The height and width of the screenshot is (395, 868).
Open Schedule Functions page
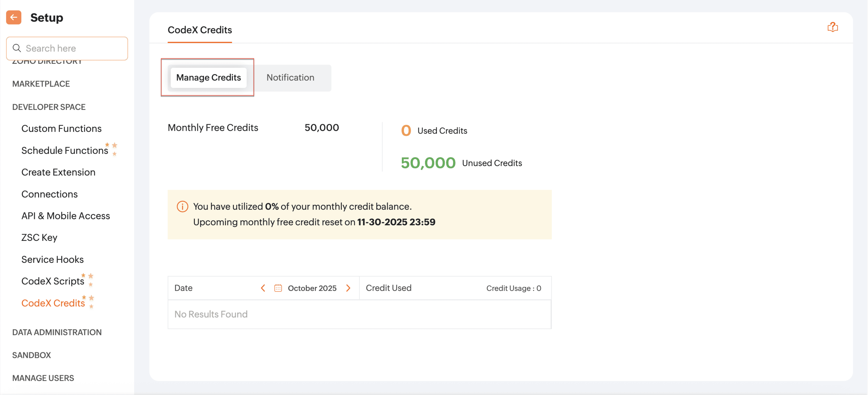pos(64,150)
